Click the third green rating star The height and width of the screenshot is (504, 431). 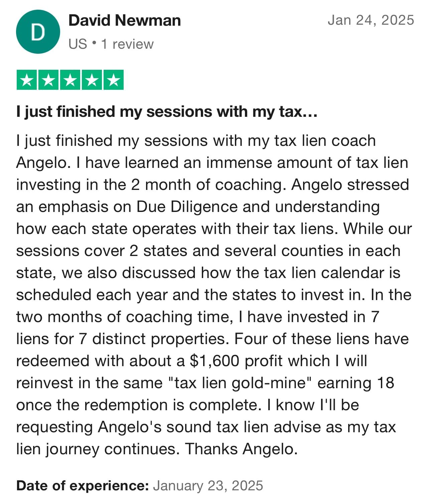(x=70, y=80)
